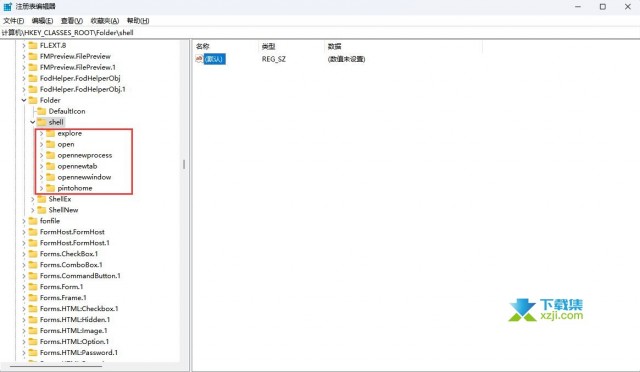The width and height of the screenshot is (640, 372).
Task: Click folder icon of FodHelper.FodHelperObj.1
Action: pos(33,89)
